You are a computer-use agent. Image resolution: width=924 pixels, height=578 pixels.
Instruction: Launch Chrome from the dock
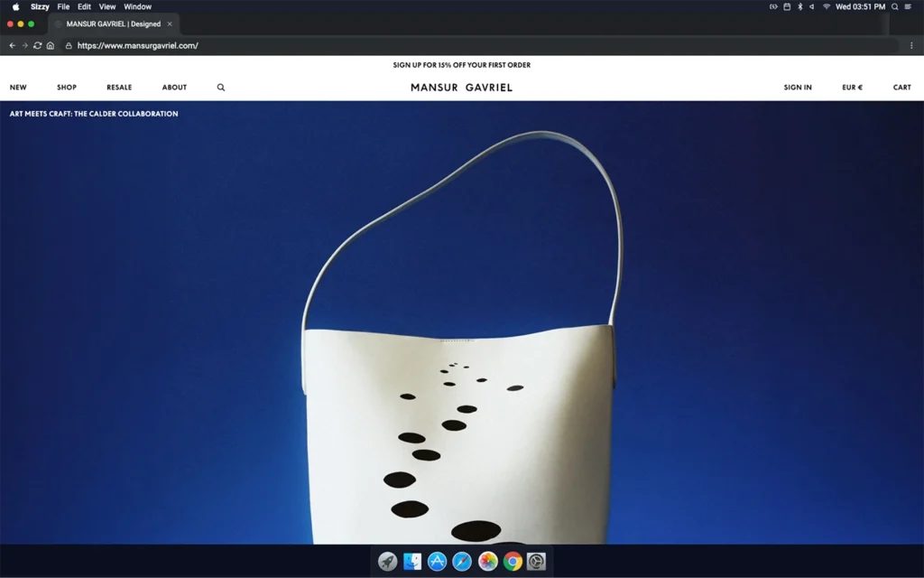513,562
